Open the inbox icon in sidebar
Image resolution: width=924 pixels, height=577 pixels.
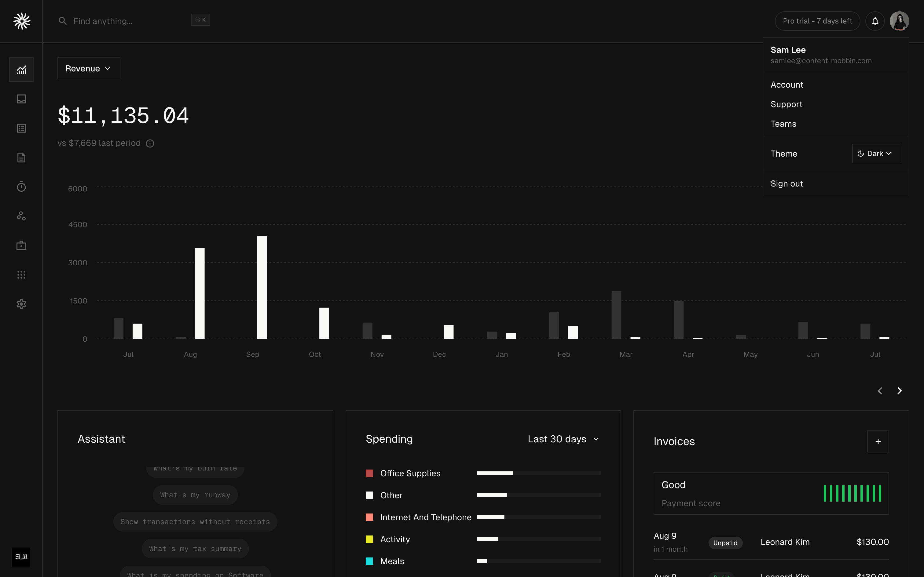[x=21, y=99]
